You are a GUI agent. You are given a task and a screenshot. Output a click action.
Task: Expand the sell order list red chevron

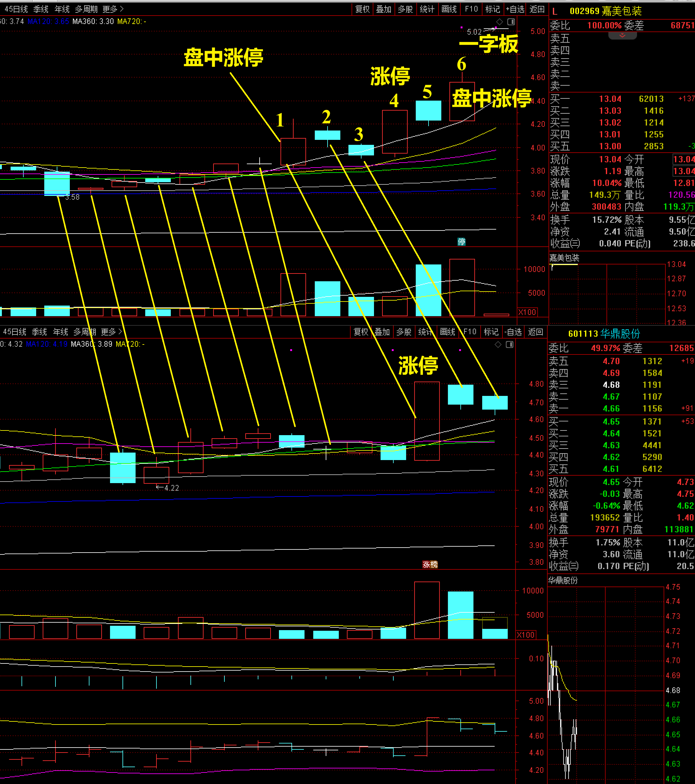(x=622, y=36)
